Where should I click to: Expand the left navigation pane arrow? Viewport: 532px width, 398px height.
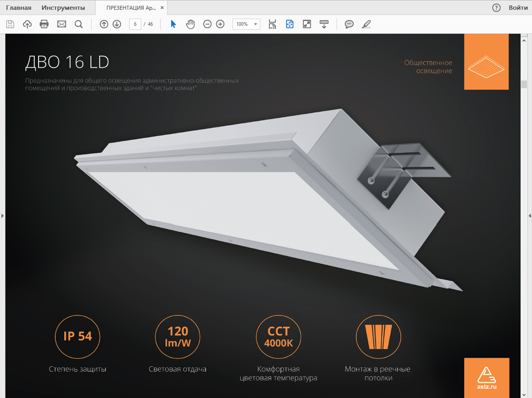click(x=2, y=216)
